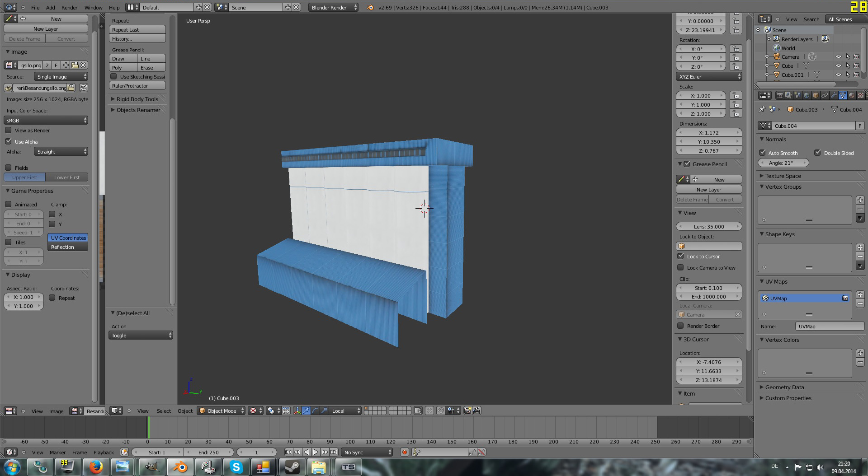868x476 pixels.
Task: Open the Render menu
Action: [x=69, y=7]
